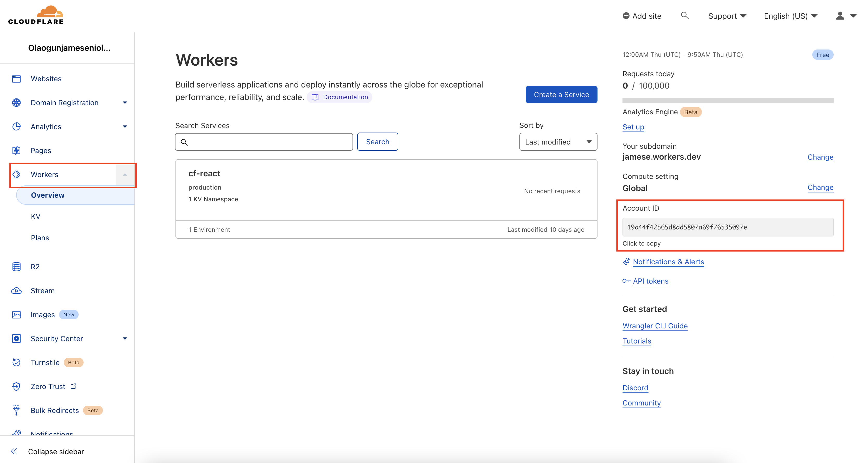Open the API tokens link
This screenshot has height=463, width=868.
pos(650,281)
